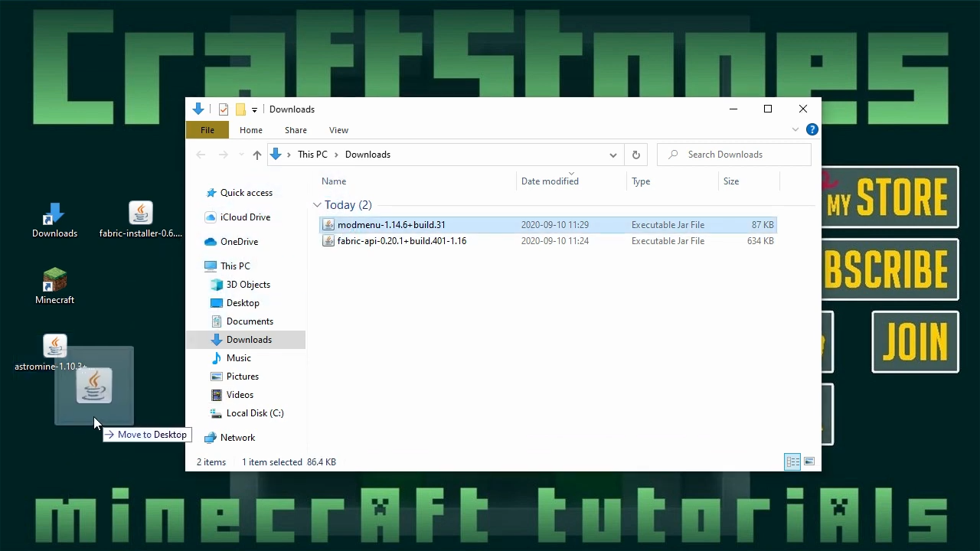The width and height of the screenshot is (980, 551).
Task: Click This PC in the address bar
Action: click(x=312, y=155)
